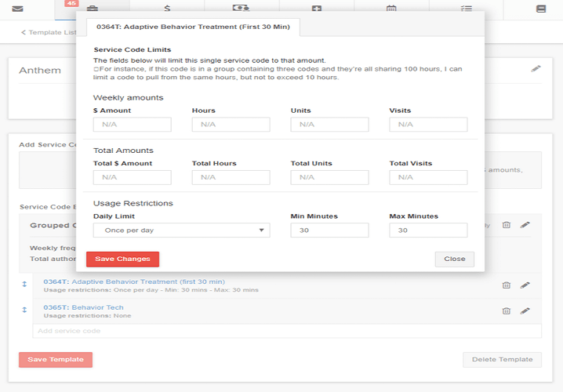This screenshot has width=563, height=392.
Task: Open the 0365T: Behavior Tech link
Action: click(83, 307)
